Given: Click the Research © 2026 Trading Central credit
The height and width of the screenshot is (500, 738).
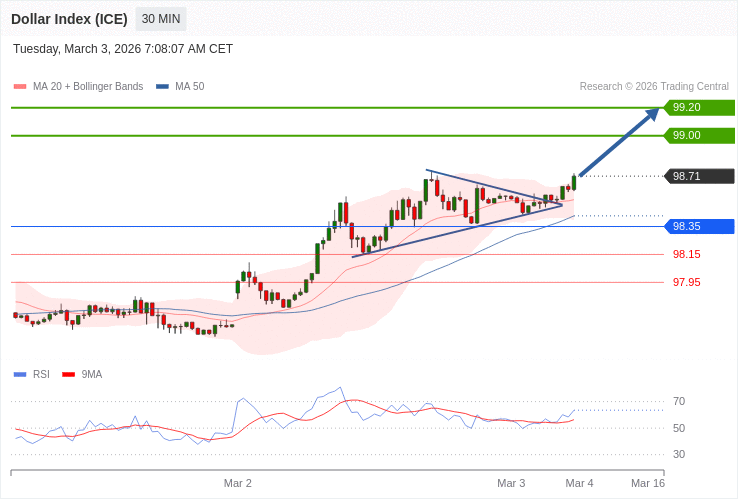Looking at the screenshot, I should tap(654, 87).
